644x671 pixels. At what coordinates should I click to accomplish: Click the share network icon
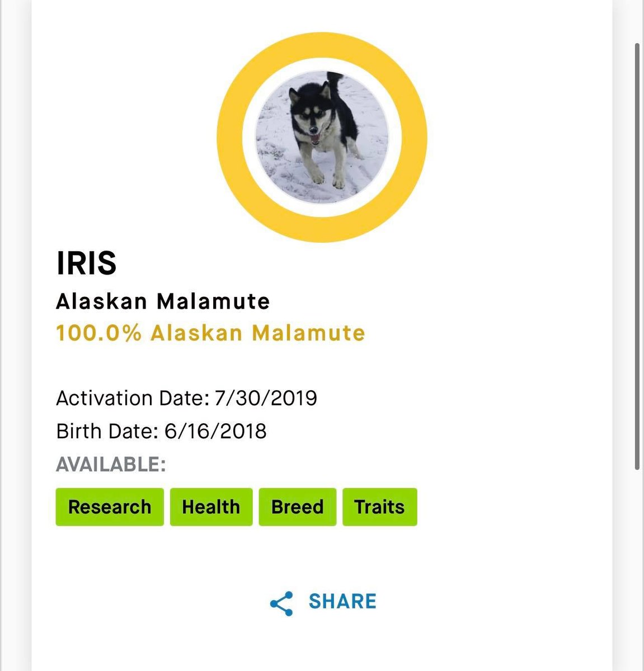[x=281, y=603]
